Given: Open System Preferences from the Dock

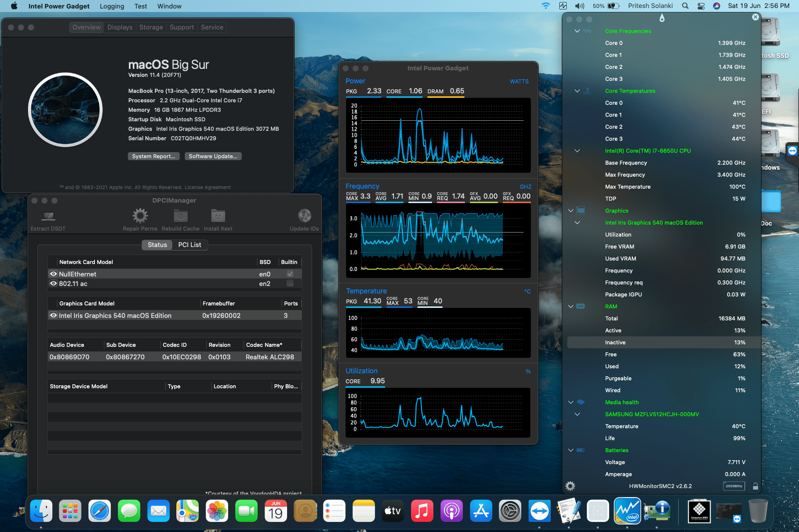Looking at the screenshot, I should [510, 511].
